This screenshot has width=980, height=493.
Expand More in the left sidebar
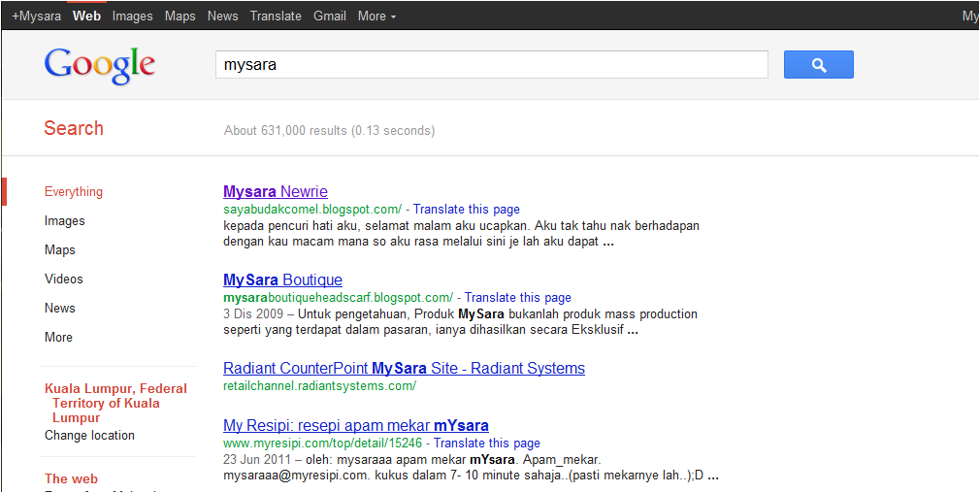pyautogui.click(x=58, y=337)
